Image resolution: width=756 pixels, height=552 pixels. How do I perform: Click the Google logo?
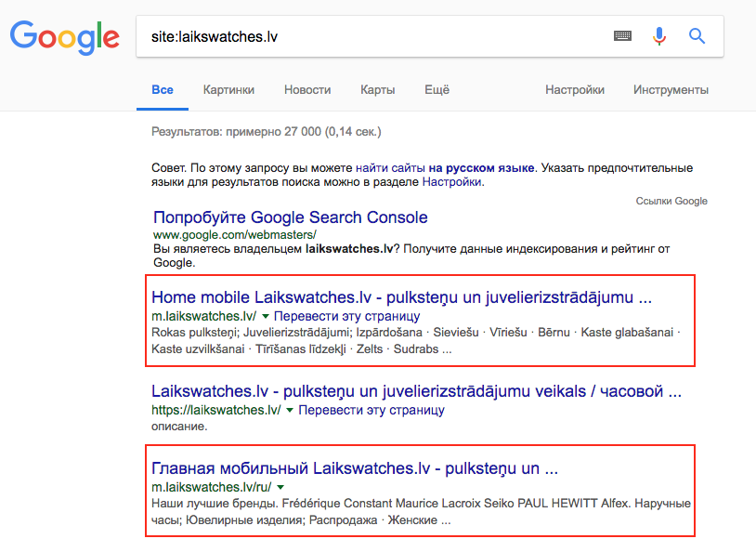click(x=64, y=37)
